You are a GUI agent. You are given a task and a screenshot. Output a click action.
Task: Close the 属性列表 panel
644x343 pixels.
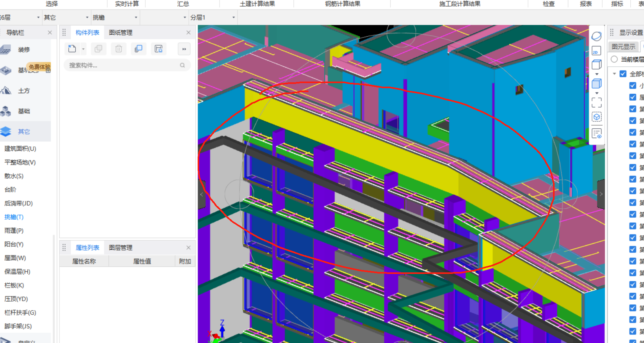tap(188, 247)
